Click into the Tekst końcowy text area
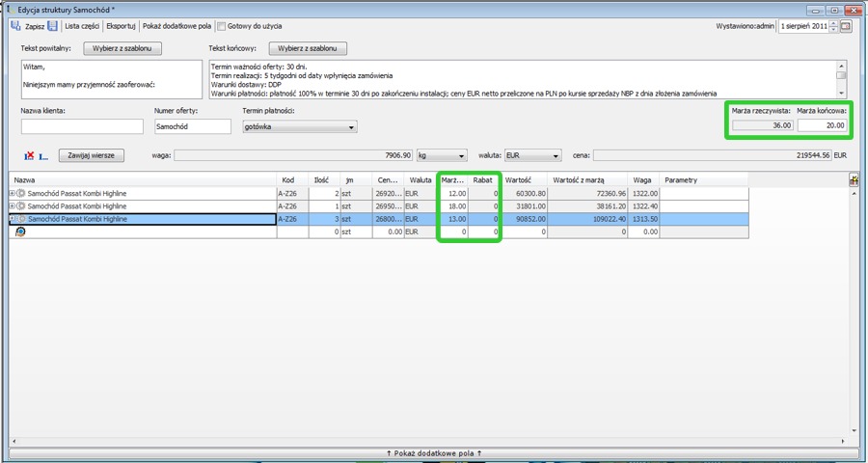868x463 pixels. (523, 79)
